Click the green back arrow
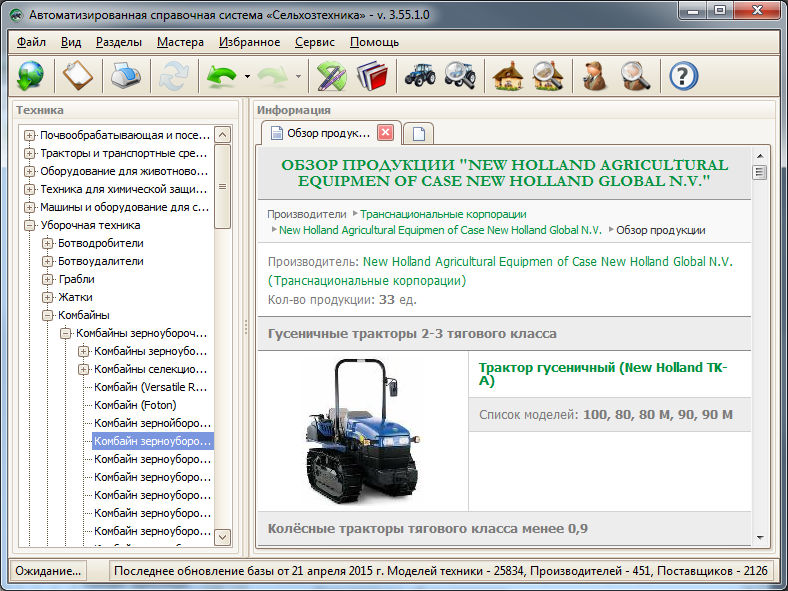The height and width of the screenshot is (591, 788). click(221, 76)
